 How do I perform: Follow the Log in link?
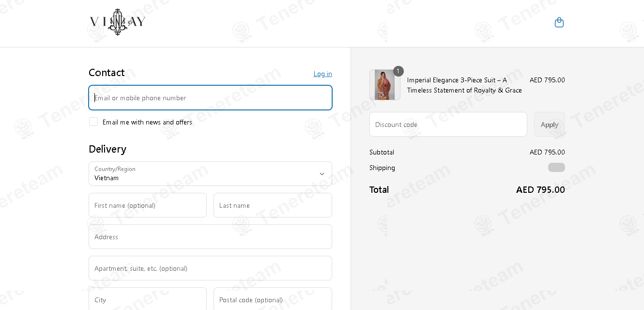(322, 74)
